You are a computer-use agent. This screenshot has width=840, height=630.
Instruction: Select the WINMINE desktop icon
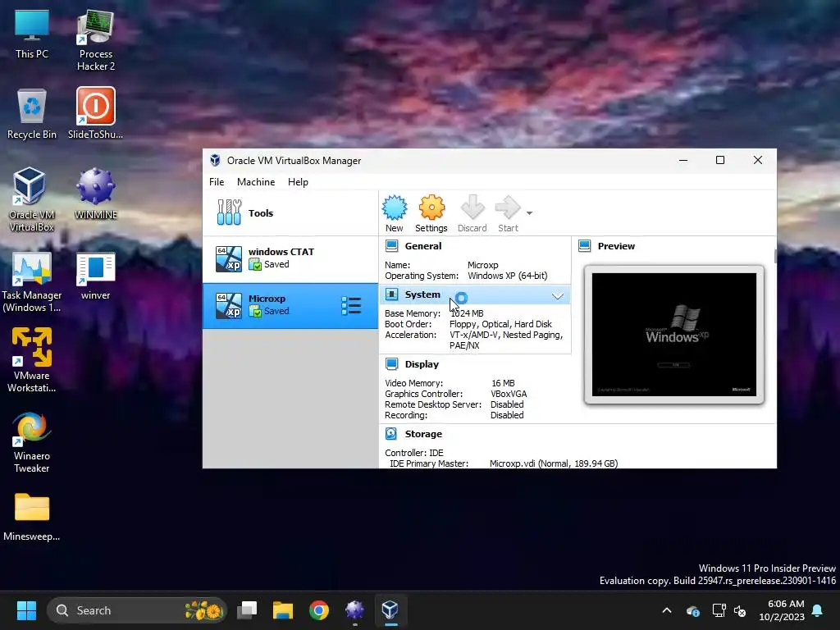[x=96, y=194]
